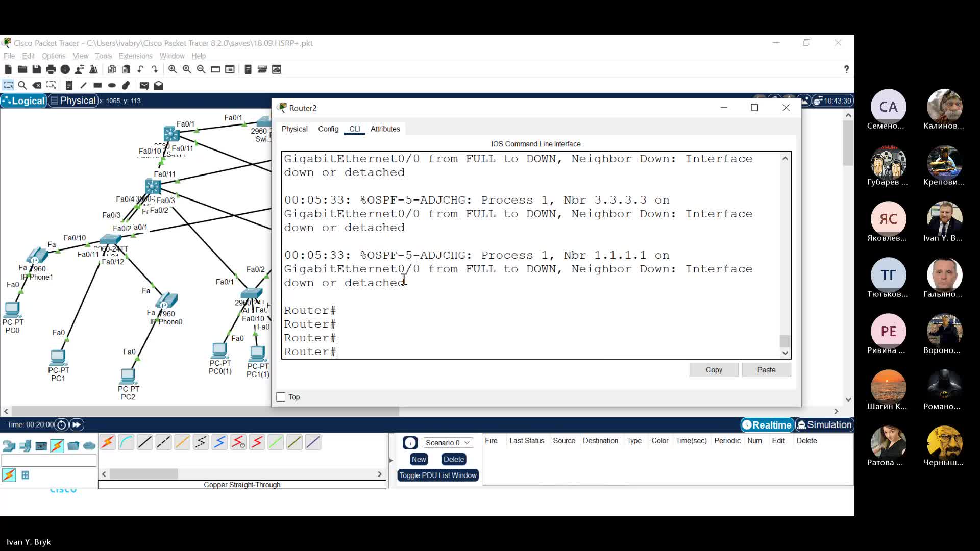Select the Draw Line tool
Screen dimensions: 980x551
(84, 85)
